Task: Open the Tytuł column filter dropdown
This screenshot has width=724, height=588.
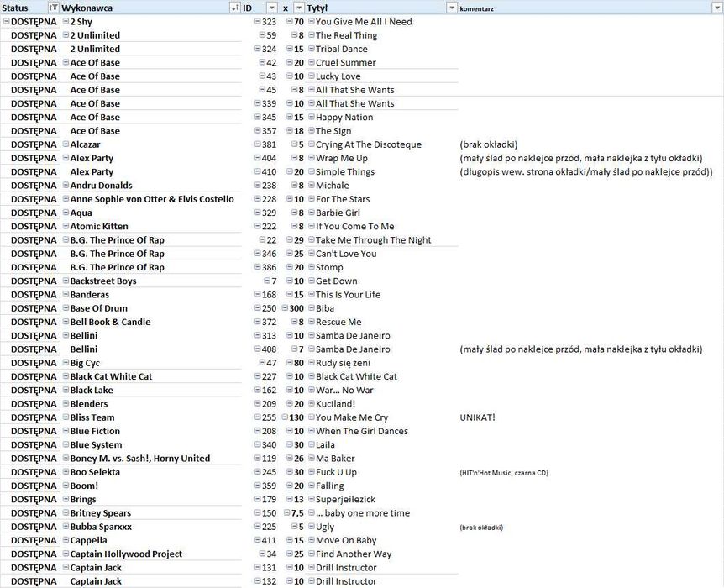Action: 452,8
